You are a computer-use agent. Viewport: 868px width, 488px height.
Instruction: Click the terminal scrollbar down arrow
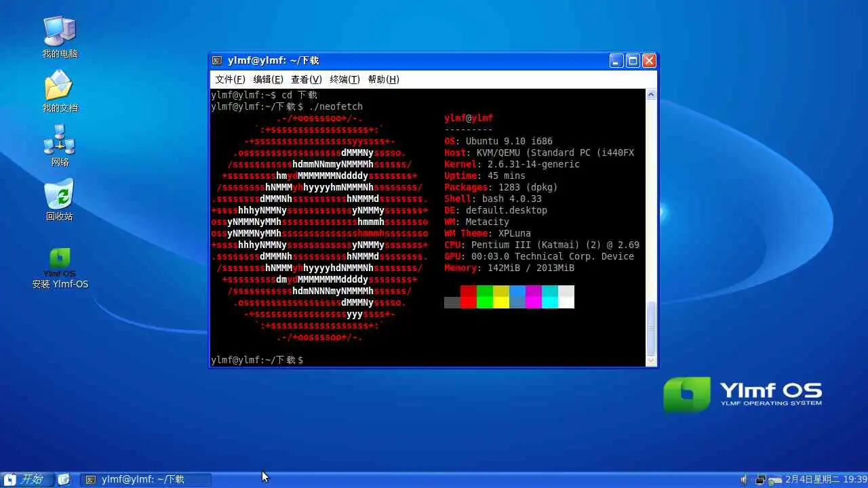point(651,361)
